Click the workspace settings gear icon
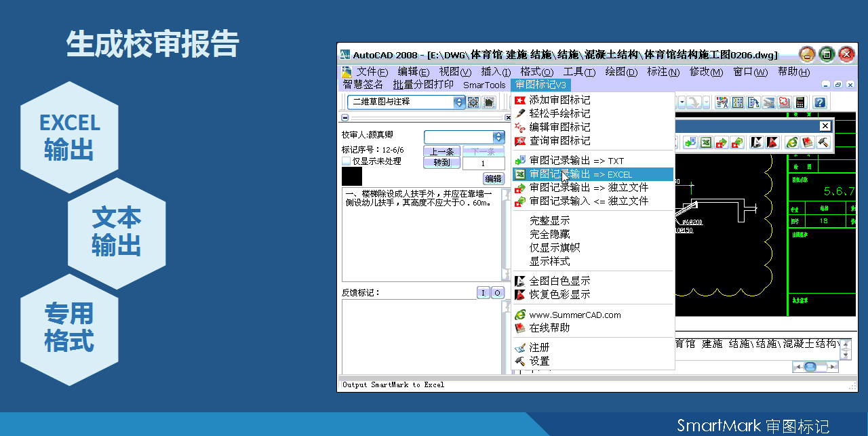868x436 pixels. [473, 102]
